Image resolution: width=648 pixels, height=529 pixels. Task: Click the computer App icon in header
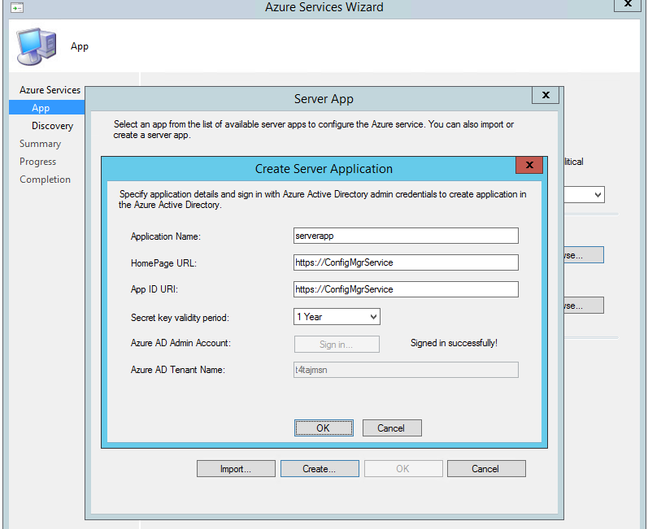pyautogui.click(x=36, y=46)
